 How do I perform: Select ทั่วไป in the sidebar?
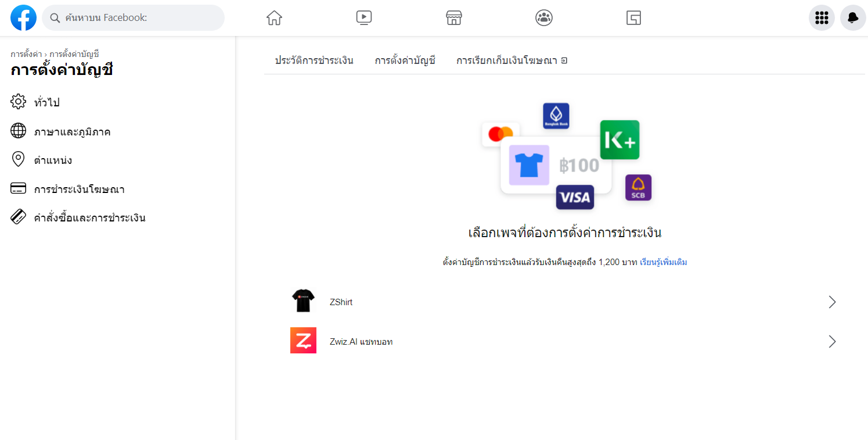click(x=46, y=102)
